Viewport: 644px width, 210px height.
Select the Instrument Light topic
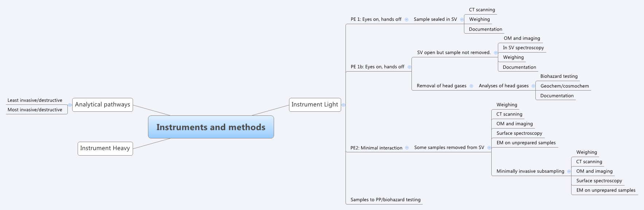315,104
